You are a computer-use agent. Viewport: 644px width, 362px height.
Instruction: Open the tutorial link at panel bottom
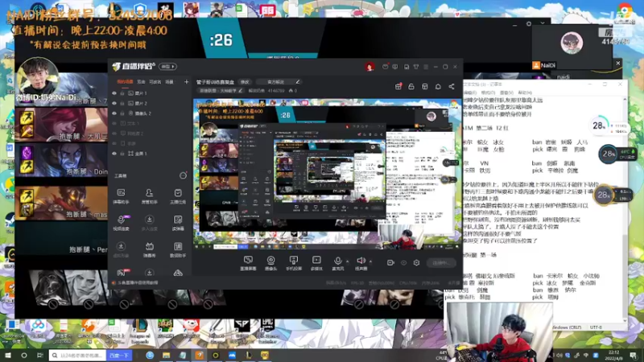[134, 282]
